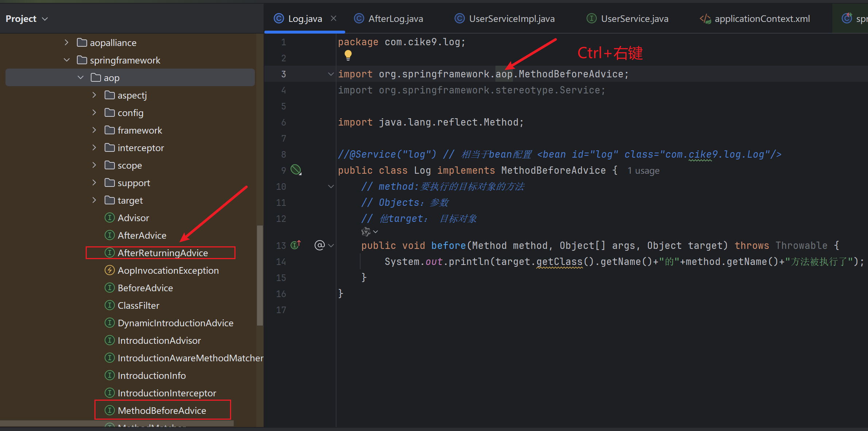The width and height of the screenshot is (868, 431).
Task: Click the support folder icon
Action: pos(110,183)
